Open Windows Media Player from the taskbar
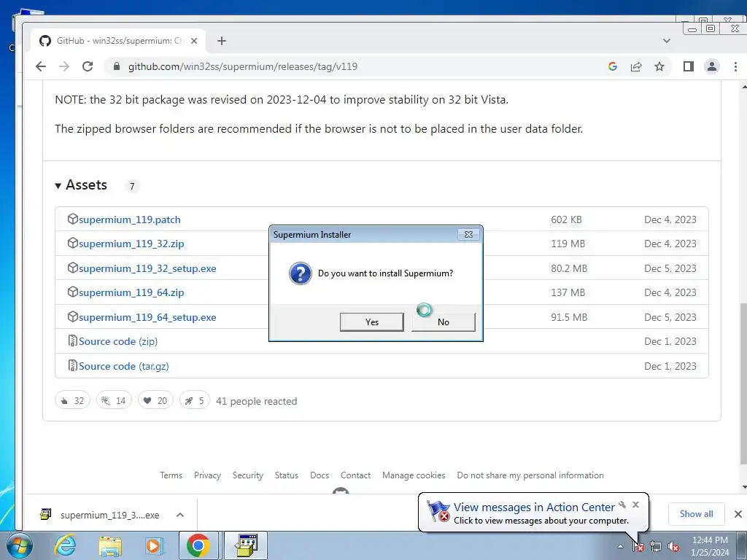747x560 pixels. point(153,545)
